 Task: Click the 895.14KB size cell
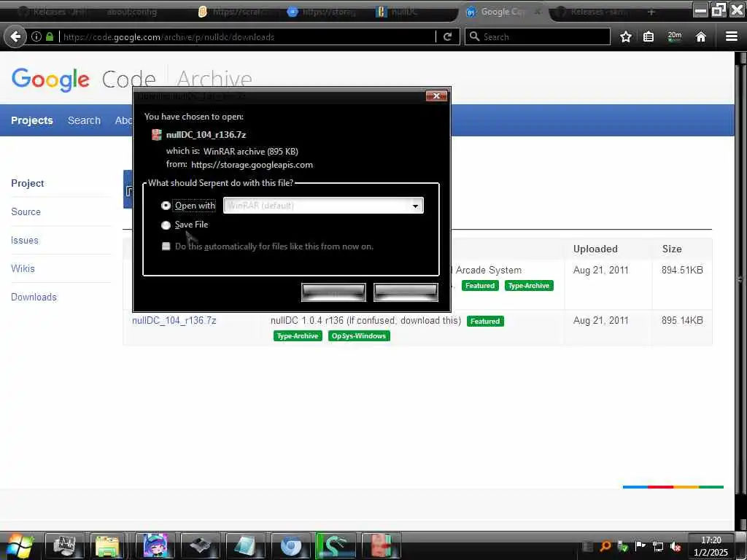[682, 321]
